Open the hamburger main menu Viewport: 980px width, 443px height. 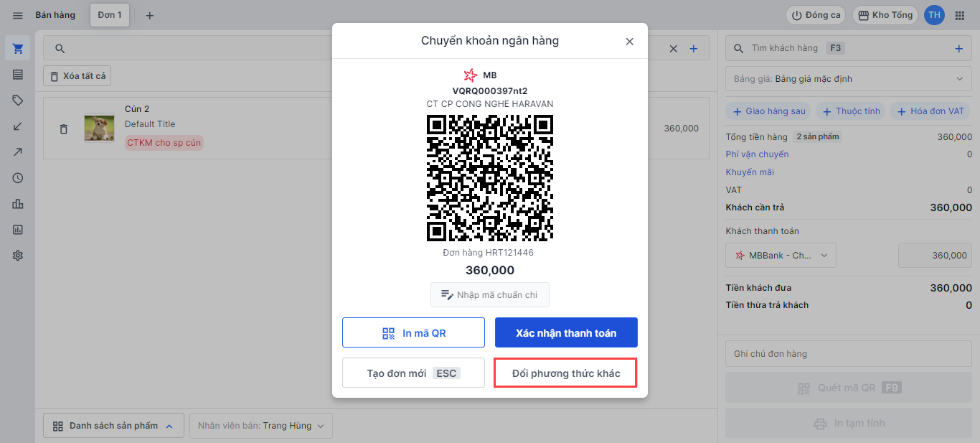[x=18, y=16]
